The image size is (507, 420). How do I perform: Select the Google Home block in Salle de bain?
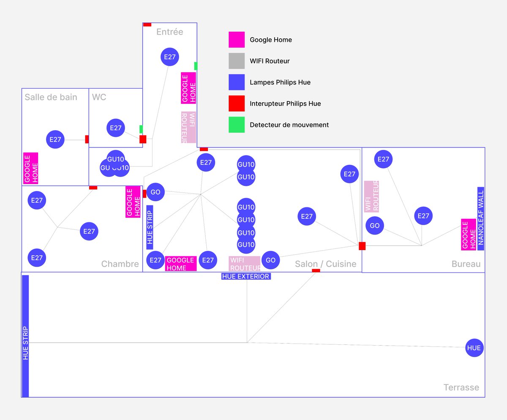pos(31,169)
